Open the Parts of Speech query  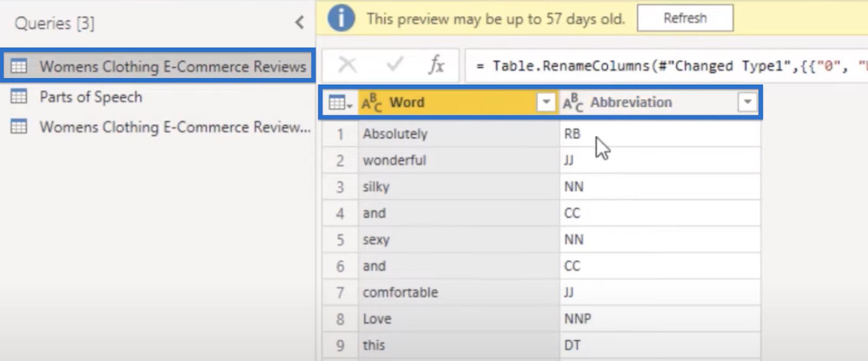click(91, 97)
